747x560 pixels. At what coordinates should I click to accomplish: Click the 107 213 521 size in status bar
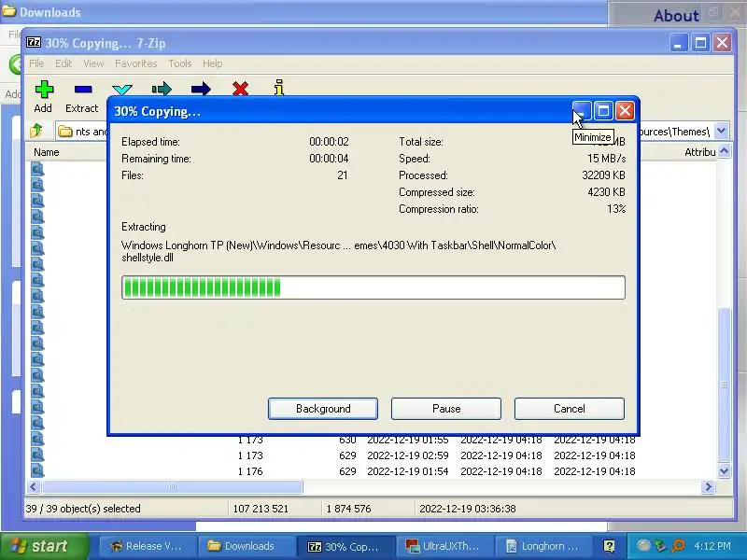pyautogui.click(x=261, y=509)
